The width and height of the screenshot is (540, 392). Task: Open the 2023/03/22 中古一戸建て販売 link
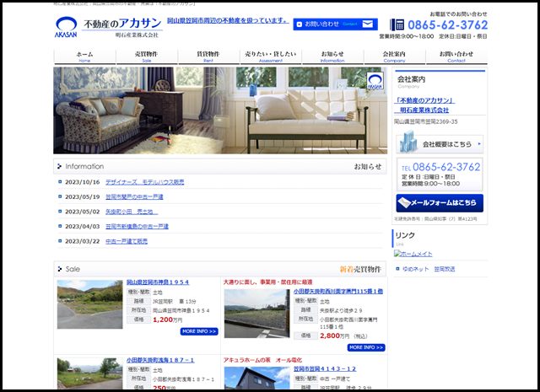coord(127,241)
